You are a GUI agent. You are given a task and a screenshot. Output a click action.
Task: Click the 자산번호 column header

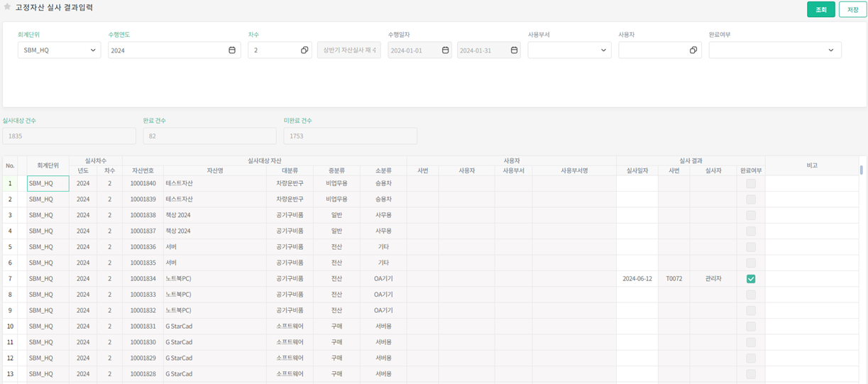pos(143,170)
